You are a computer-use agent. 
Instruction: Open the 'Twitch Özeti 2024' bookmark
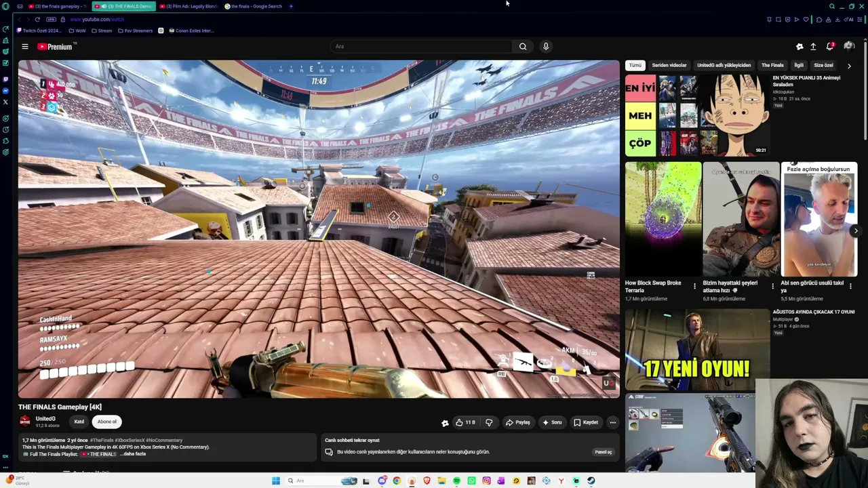(x=39, y=30)
